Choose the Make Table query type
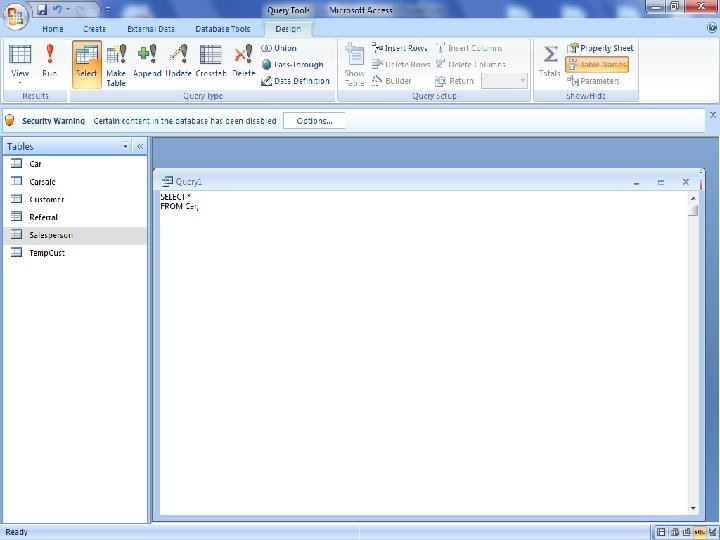Image resolution: width=720 pixels, height=540 pixels. tap(116, 65)
